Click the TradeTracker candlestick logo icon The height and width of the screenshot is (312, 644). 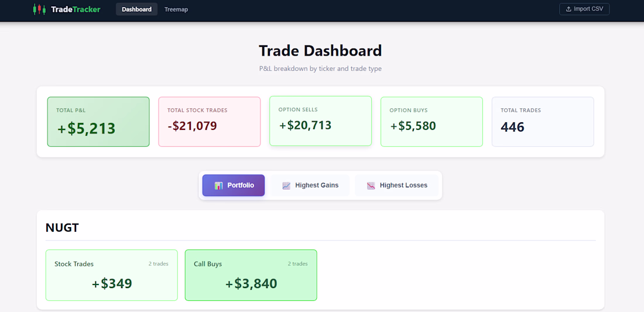39,9
